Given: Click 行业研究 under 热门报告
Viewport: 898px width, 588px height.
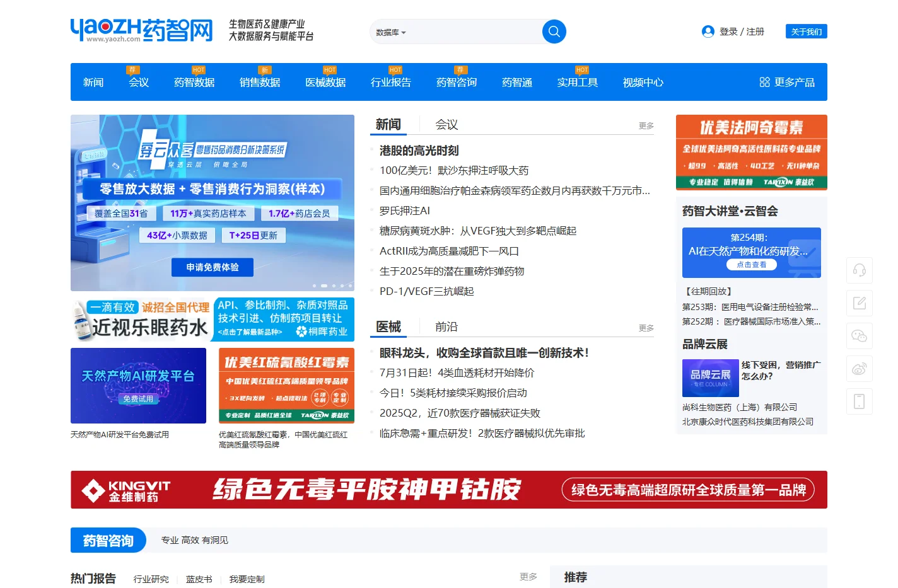Looking at the screenshot, I should pyautogui.click(x=151, y=579).
